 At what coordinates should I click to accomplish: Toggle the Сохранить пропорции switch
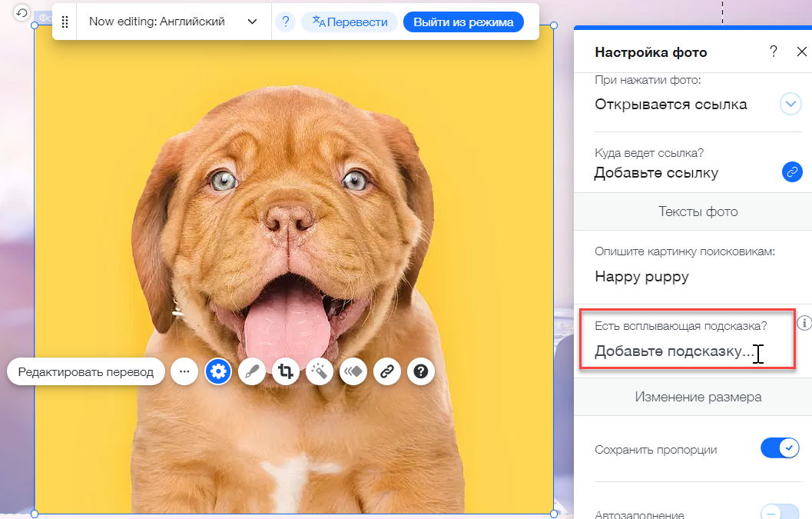pos(780,448)
